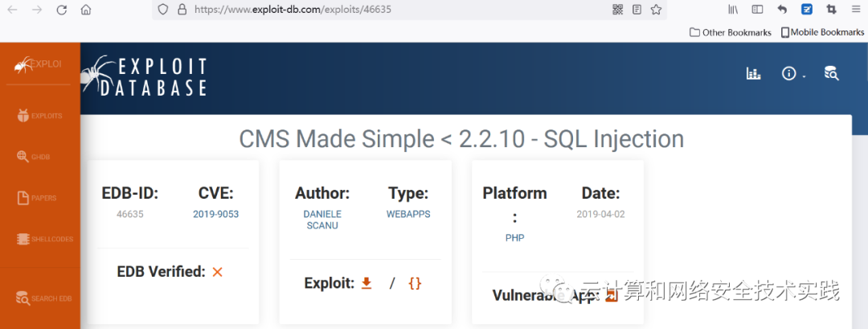Open the search icon in site header

[x=832, y=74]
